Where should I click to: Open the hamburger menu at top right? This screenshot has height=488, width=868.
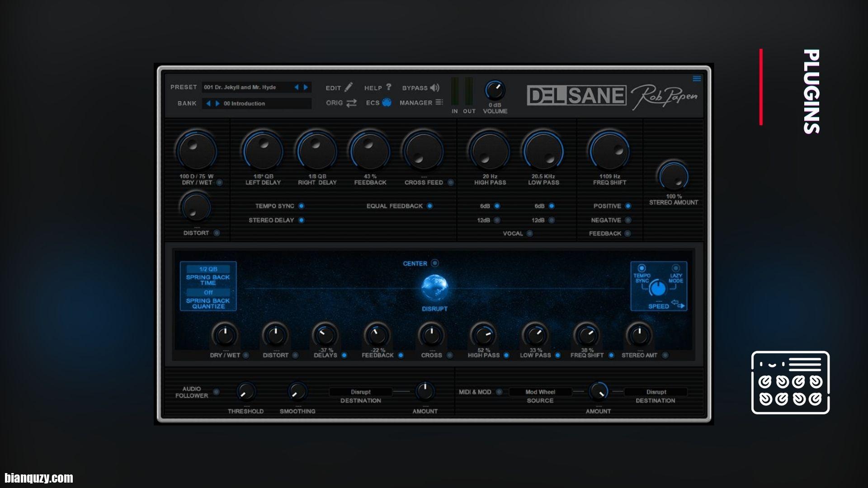click(x=697, y=79)
